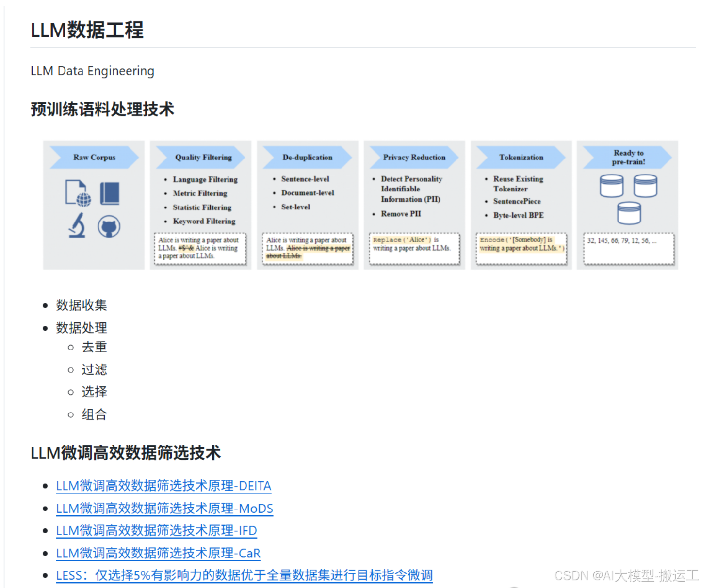Viewport: 701px width, 588px height.
Task: Click the 'SentencePiece' bullet text
Action: click(x=517, y=201)
